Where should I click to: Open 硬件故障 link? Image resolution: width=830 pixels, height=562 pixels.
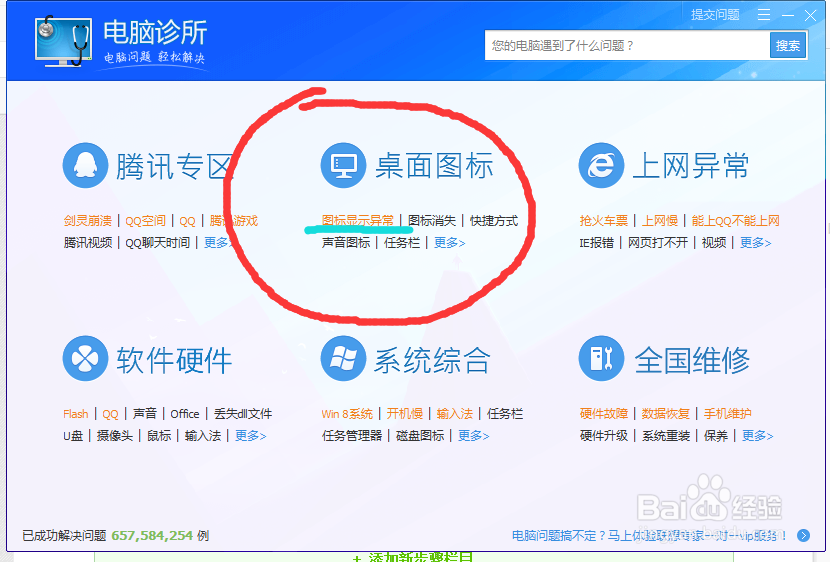603,414
